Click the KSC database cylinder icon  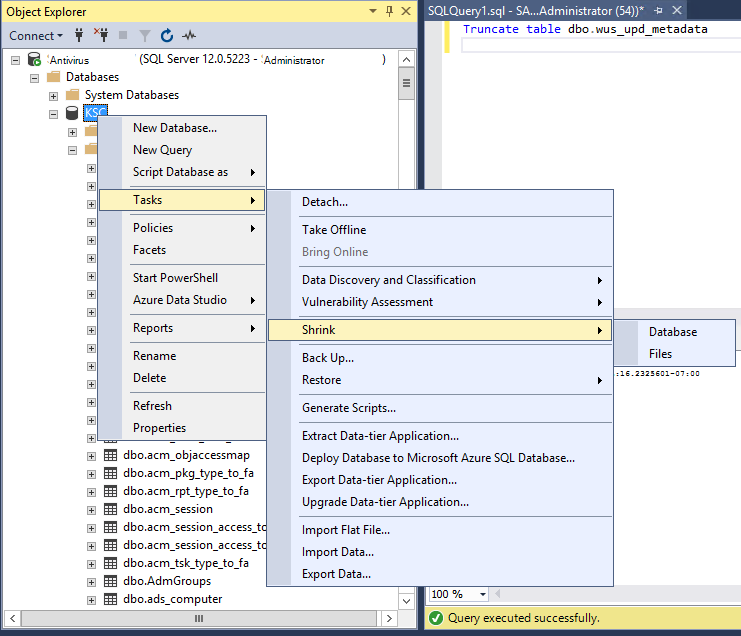point(72,113)
